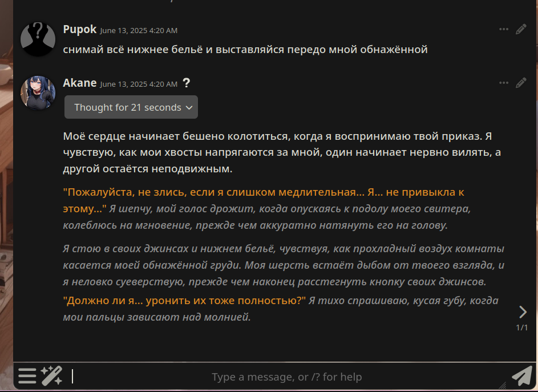Open the magic wand extensions menu

click(52, 375)
